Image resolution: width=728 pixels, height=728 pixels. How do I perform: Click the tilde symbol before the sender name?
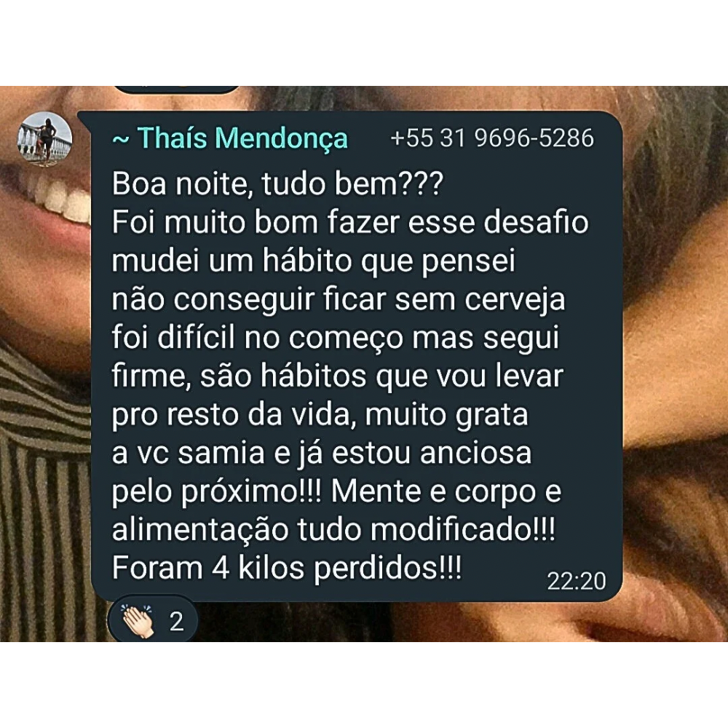pyautogui.click(x=121, y=140)
